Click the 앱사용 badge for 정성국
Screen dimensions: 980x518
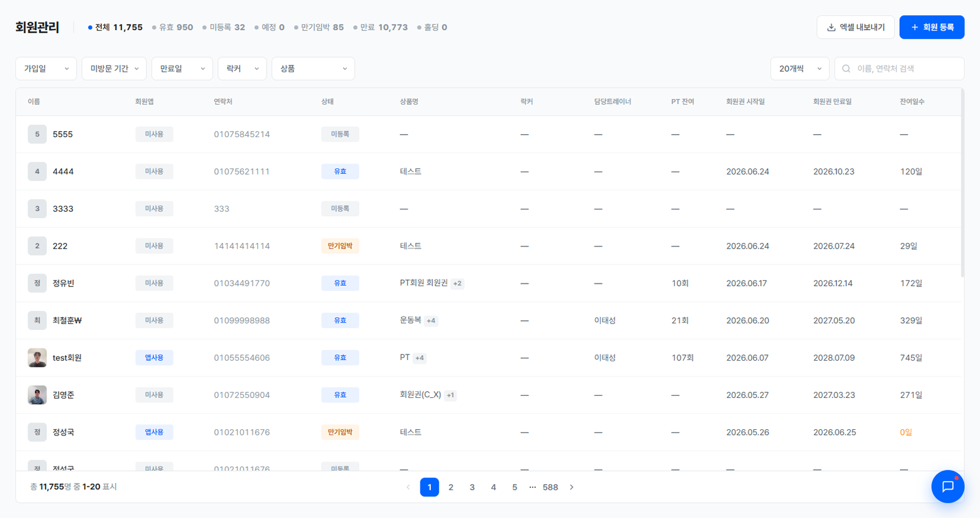pyautogui.click(x=154, y=432)
